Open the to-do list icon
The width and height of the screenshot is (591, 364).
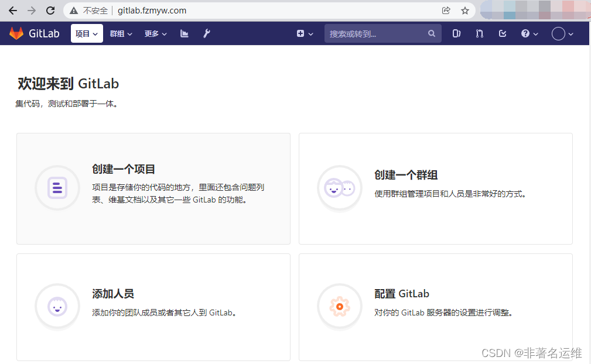[x=503, y=33]
